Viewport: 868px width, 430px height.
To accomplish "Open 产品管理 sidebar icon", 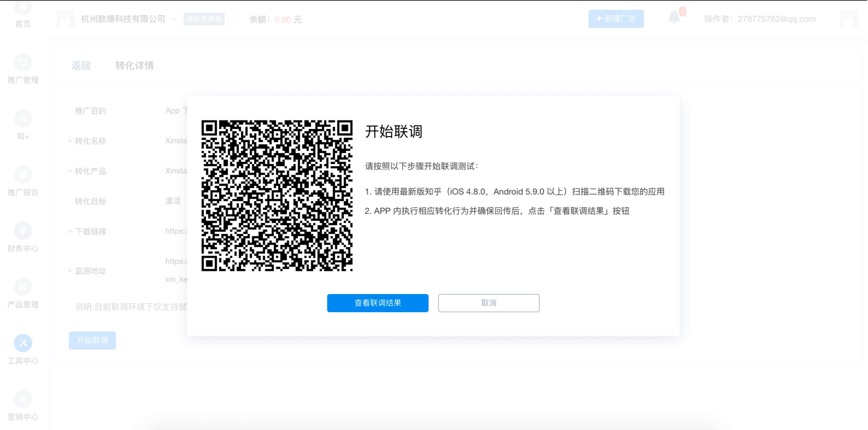I will click(x=23, y=287).
